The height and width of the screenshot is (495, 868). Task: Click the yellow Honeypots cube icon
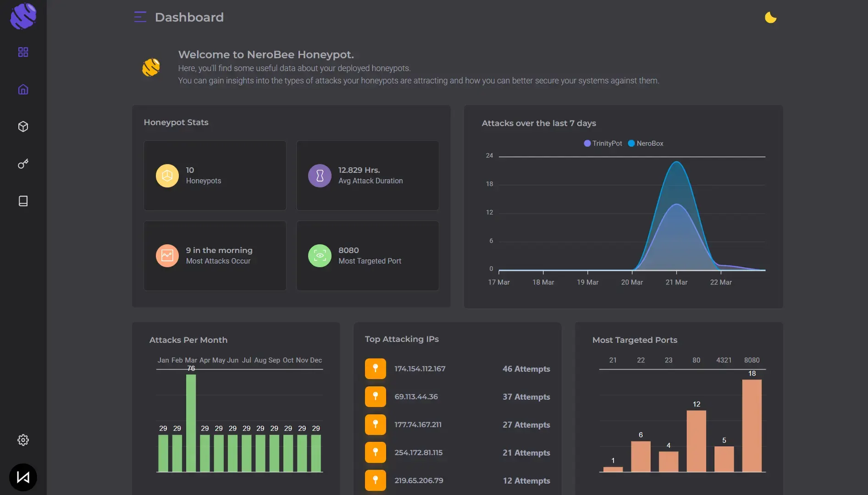[x=167, y=176]
